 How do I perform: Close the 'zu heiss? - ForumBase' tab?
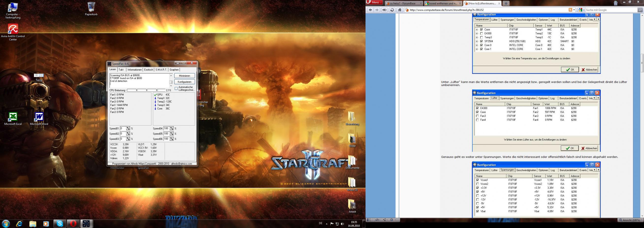421,3
